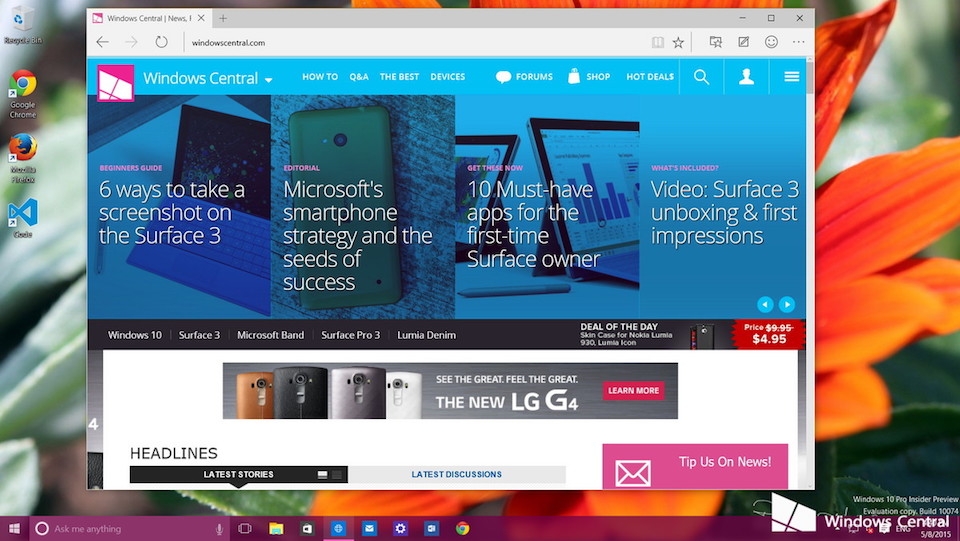Image resolution: width=960 pixels, height=541 pixels.
Task: Click the browser forward arrow
Action: (132, 42)
